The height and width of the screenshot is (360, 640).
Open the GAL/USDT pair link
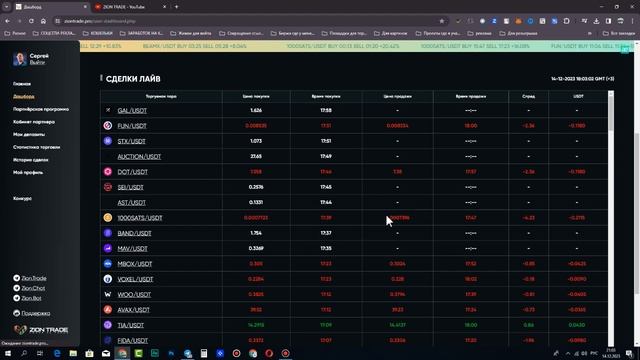pyautogui.click(x=132, y=111)
